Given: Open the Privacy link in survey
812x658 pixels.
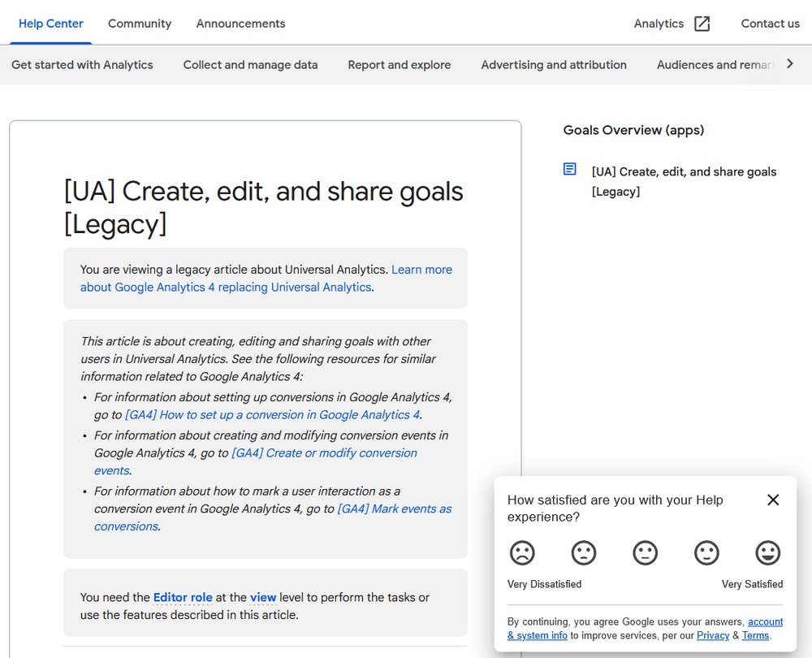Looking at the screenshot, I should coord(713,635).
